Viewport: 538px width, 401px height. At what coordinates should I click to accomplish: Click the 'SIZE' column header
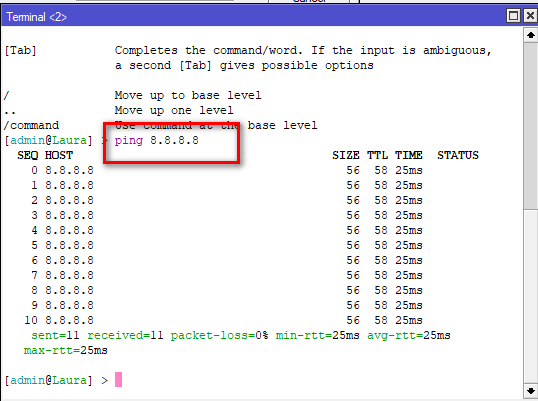pyautogui.click(x=346, y=155)
